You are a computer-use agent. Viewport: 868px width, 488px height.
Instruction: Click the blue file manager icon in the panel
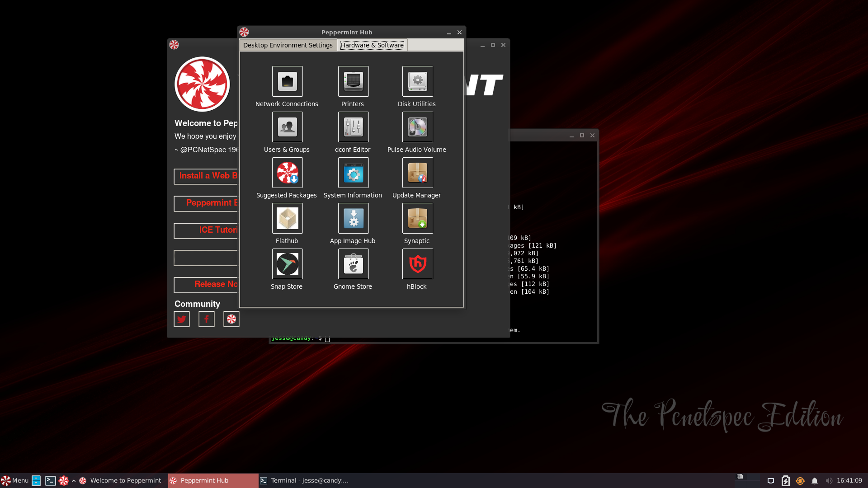(36, 481)
